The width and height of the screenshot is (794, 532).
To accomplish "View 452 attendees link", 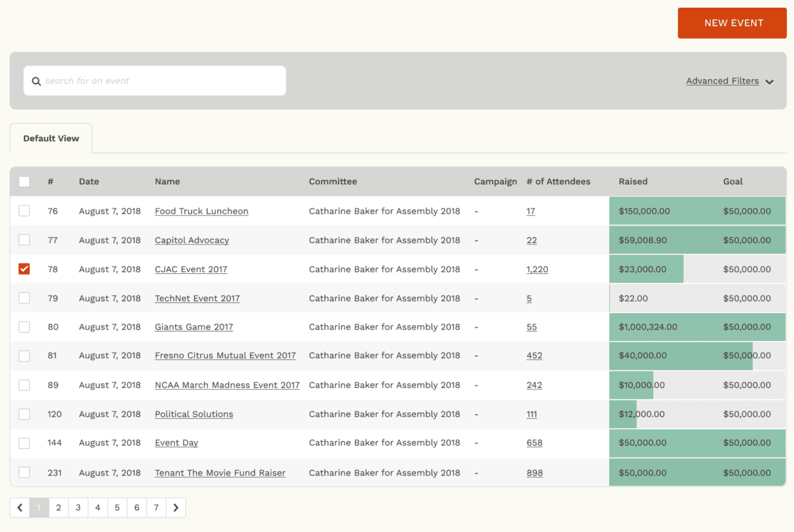I will coord(535,355).
